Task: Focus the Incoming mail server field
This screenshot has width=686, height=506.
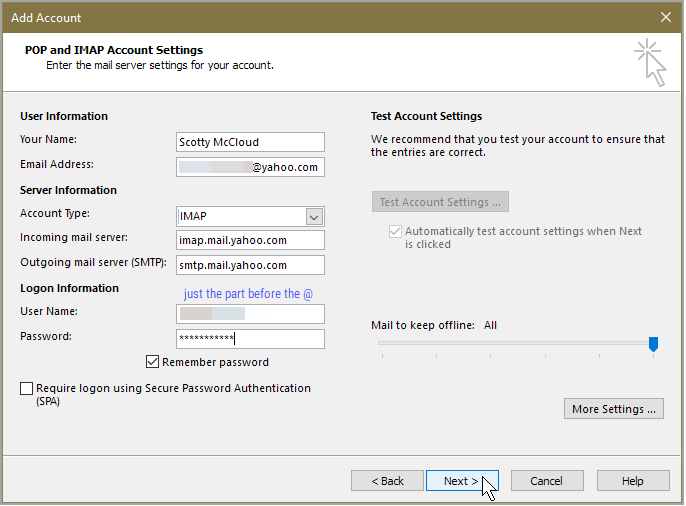Action: click(x=250, y=240)
